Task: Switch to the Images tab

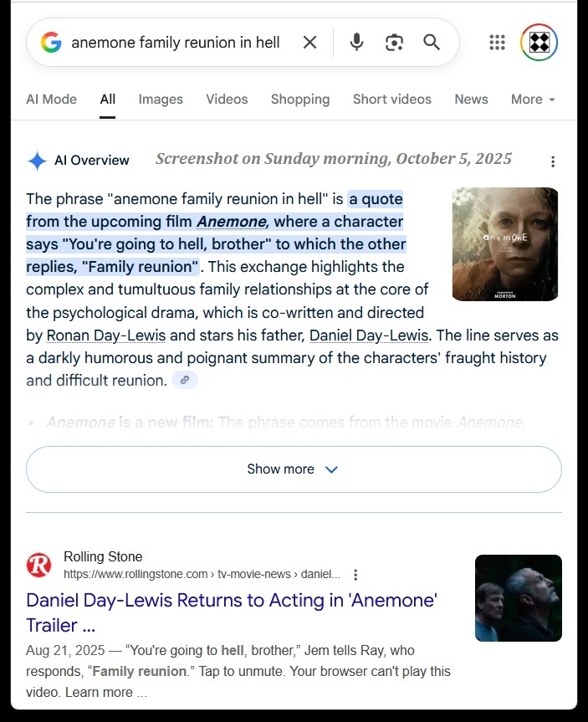Action: click(161, 100)
